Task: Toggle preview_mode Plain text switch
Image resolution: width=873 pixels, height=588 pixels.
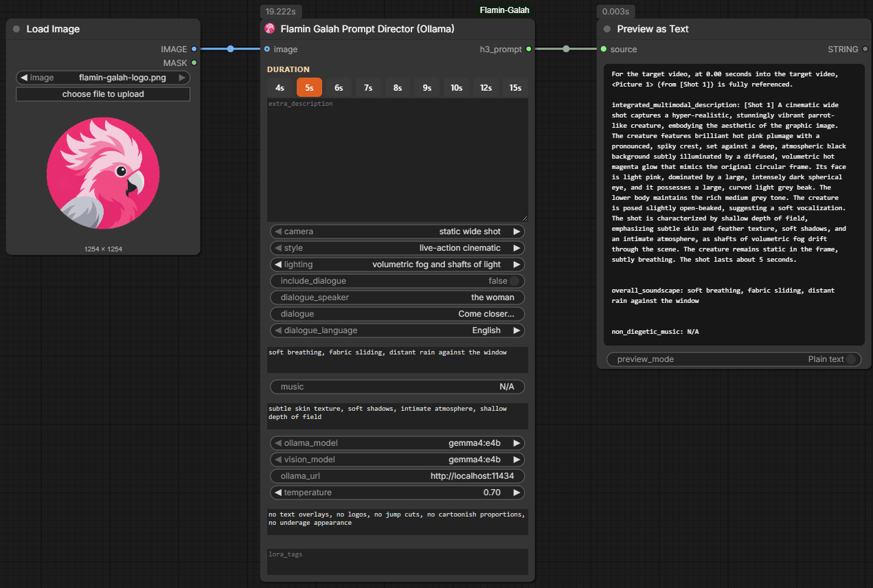Action: [x=851, y=359]
